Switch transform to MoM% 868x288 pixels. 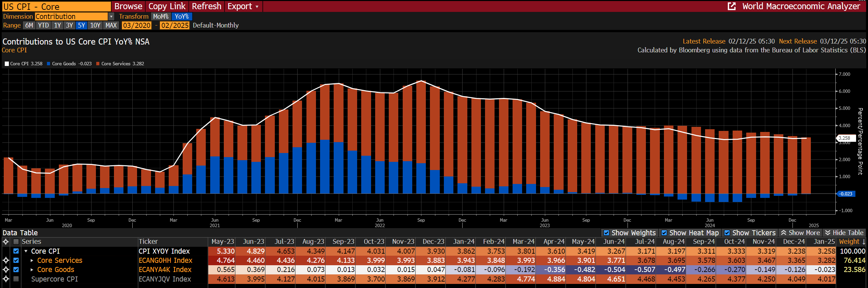(161, 16)
